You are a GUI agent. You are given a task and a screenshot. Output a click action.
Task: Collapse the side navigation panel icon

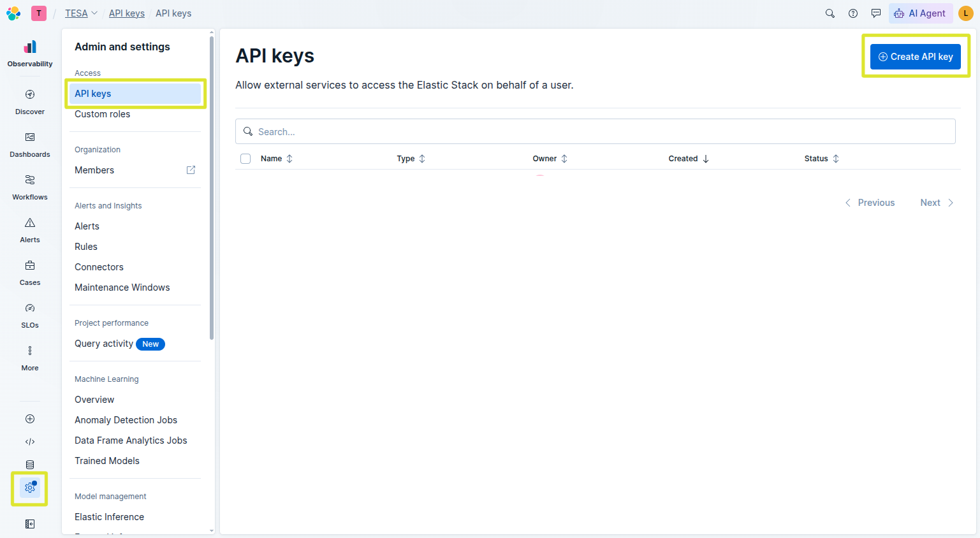(30, 524)
